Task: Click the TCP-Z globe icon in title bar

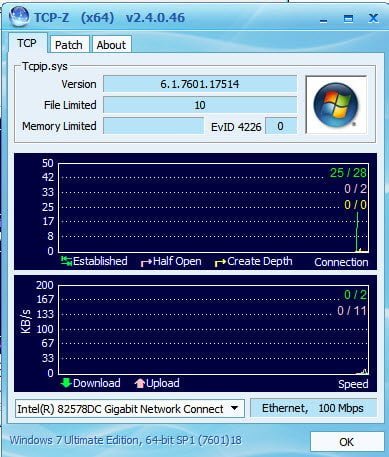Action: [x=19, y=16]
